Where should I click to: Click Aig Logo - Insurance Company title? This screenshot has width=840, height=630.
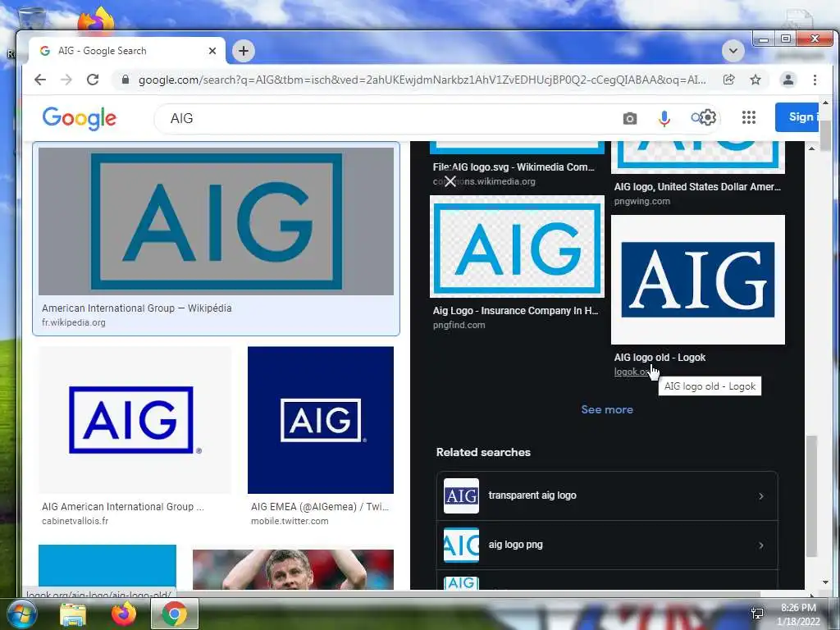pyautogui.click(x=515, y=311)
